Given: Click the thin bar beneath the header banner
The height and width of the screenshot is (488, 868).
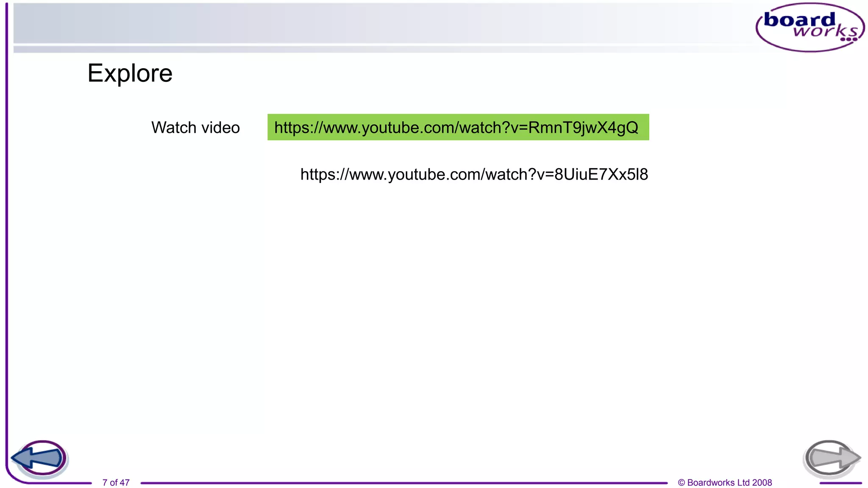Looking at the screenshot, I should click(x=381, y=50).
